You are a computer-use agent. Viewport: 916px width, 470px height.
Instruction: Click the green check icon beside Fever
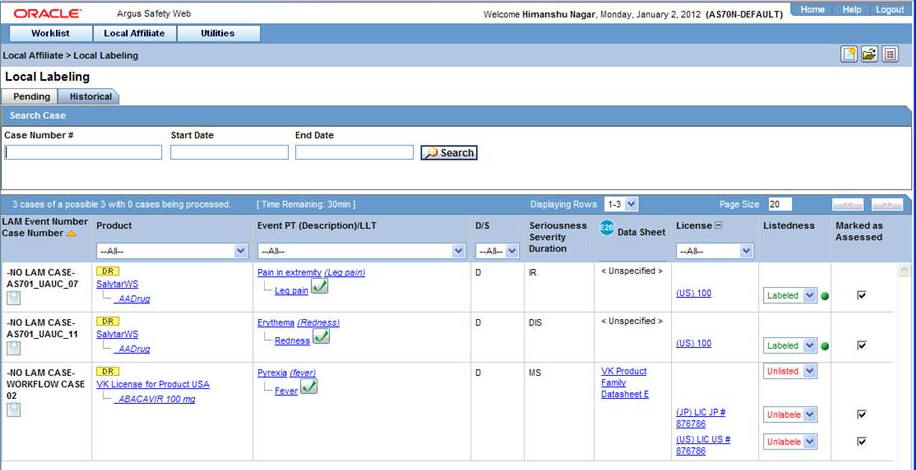point(309,387)
